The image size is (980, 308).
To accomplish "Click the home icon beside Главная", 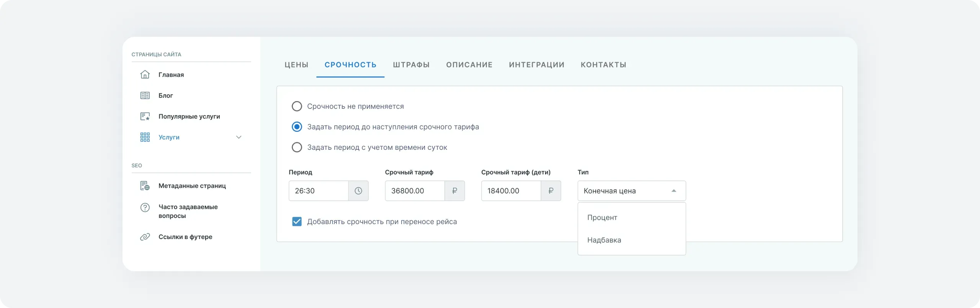I will point(145,74).
